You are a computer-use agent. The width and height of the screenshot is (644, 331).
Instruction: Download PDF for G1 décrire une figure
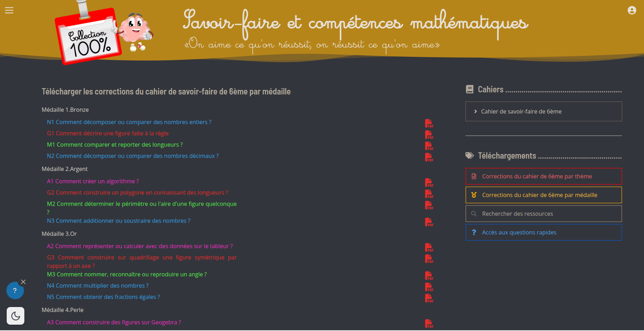[429, 135]
